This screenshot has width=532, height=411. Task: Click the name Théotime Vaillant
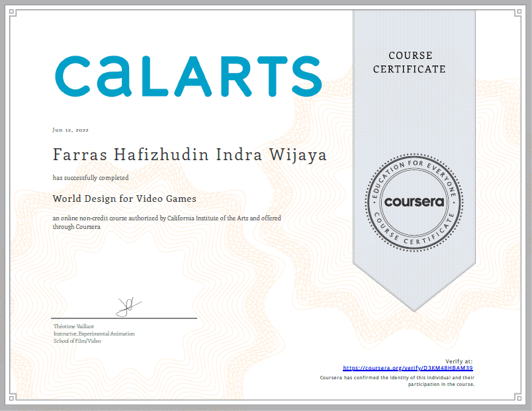(73, 326)
